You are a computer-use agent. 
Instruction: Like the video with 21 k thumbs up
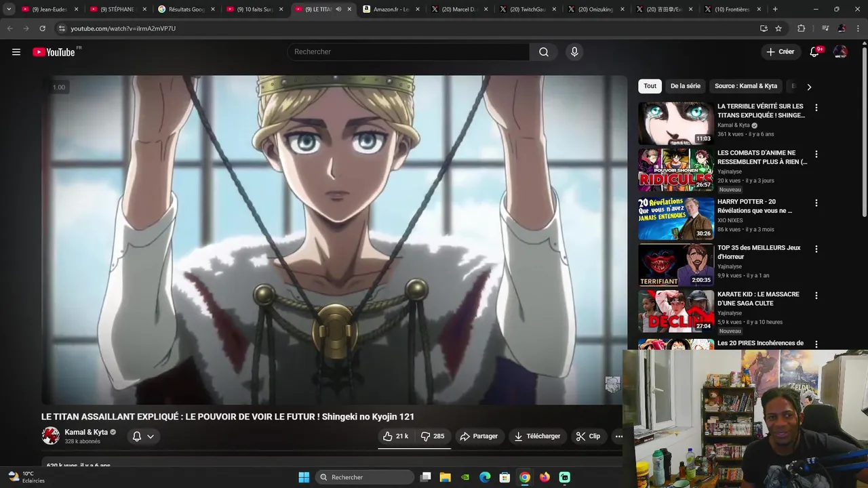click(x=395, y=436)
